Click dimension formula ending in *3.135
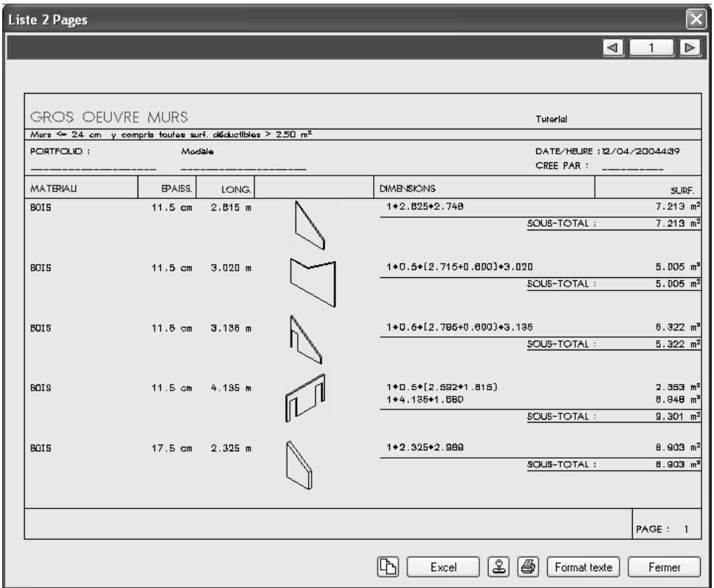This screenshot has width=714, height=588. tap(459, 327)
